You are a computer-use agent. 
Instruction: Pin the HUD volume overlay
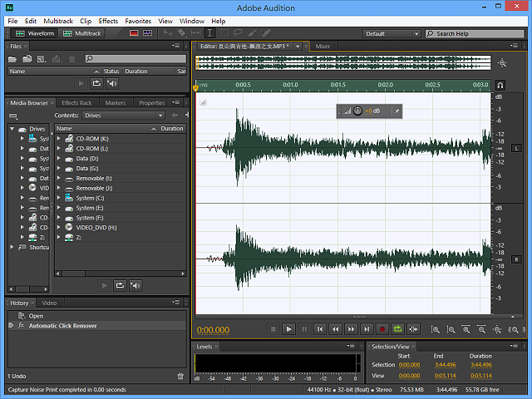[x=397, y=111]
